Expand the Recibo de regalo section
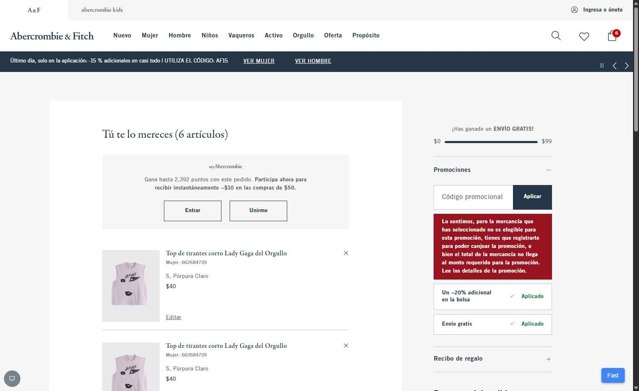 click(548, 359)
